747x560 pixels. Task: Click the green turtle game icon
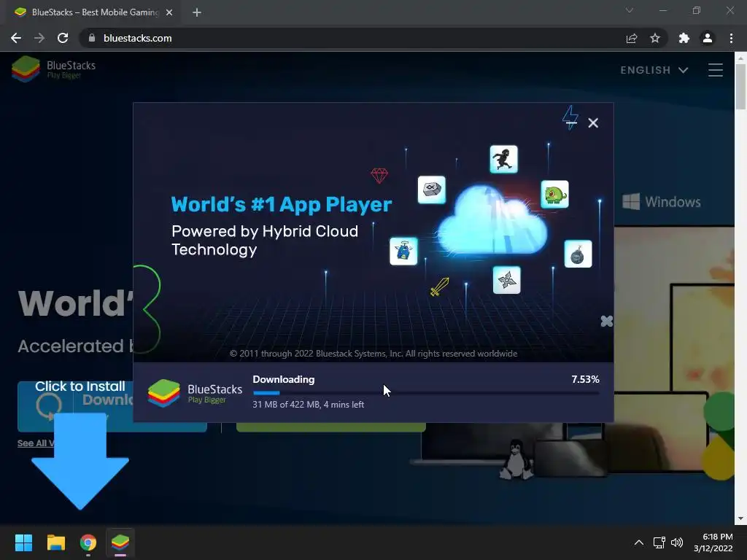pyautogui.click(x=554, y=194)
